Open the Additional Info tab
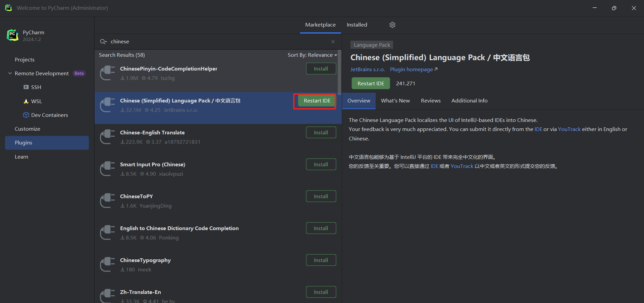This screenshot has height=303, width=644. click(469, 101)
